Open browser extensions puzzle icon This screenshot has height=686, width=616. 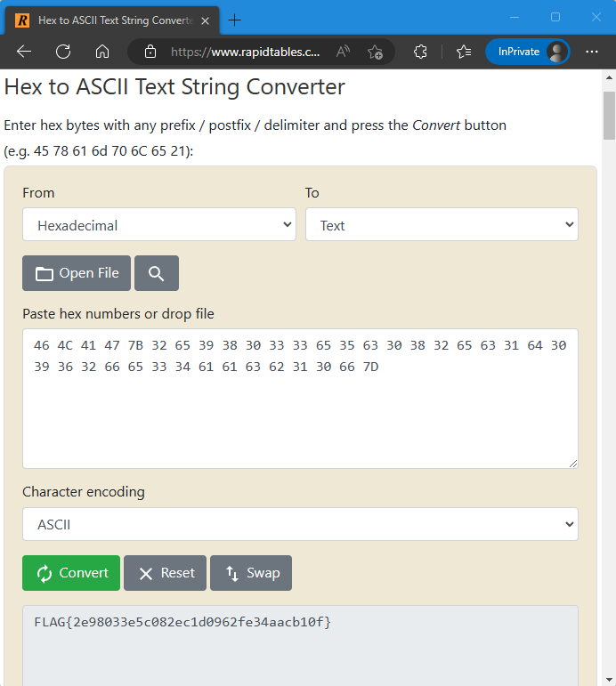point(421,52)
